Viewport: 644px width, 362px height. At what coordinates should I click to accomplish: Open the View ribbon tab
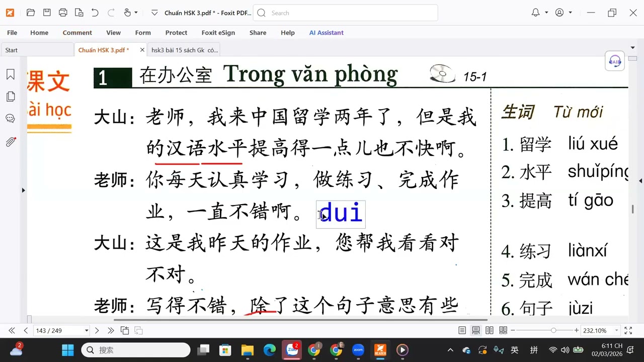pos(113,33)
